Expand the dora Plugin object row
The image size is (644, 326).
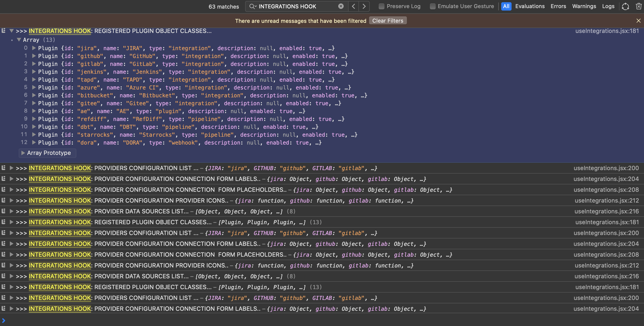coord(34,143)
